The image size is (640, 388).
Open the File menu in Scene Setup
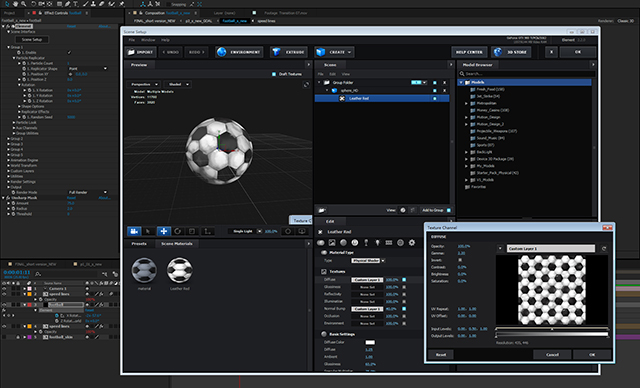tap(132, 40)
